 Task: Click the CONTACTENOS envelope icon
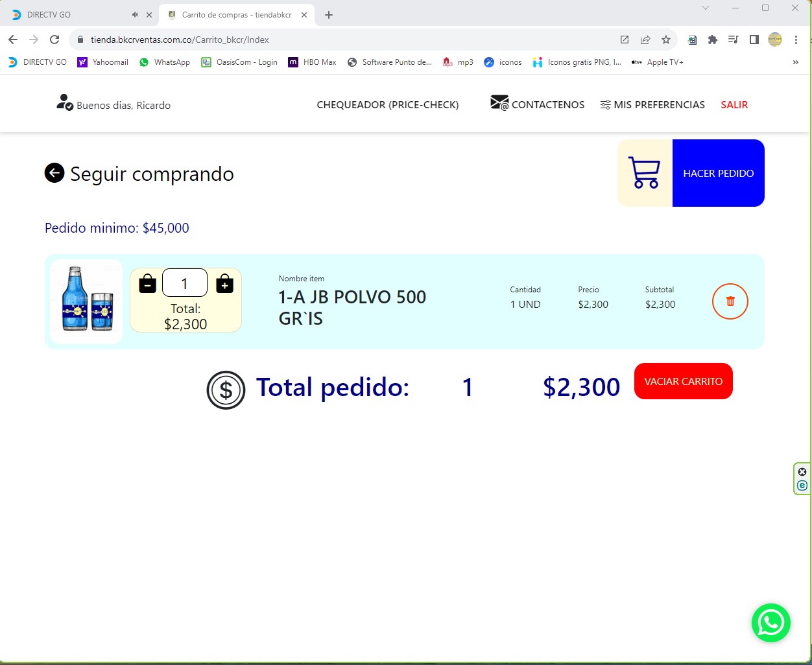coord(499,103)
